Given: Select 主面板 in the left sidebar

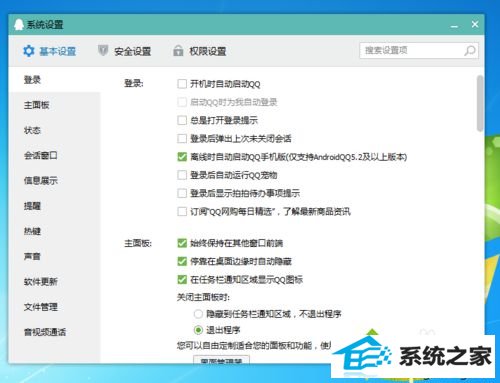Looking at the screenshot, I should coord(55,105).
